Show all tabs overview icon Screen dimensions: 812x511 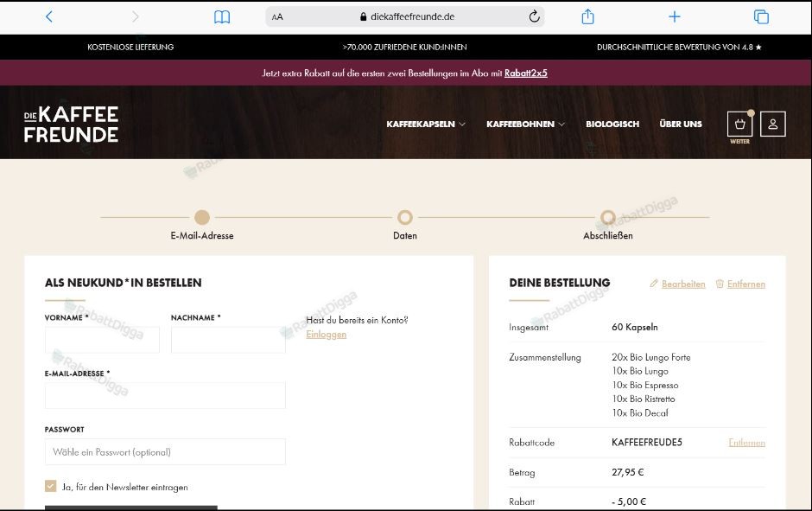pos(761,17)
